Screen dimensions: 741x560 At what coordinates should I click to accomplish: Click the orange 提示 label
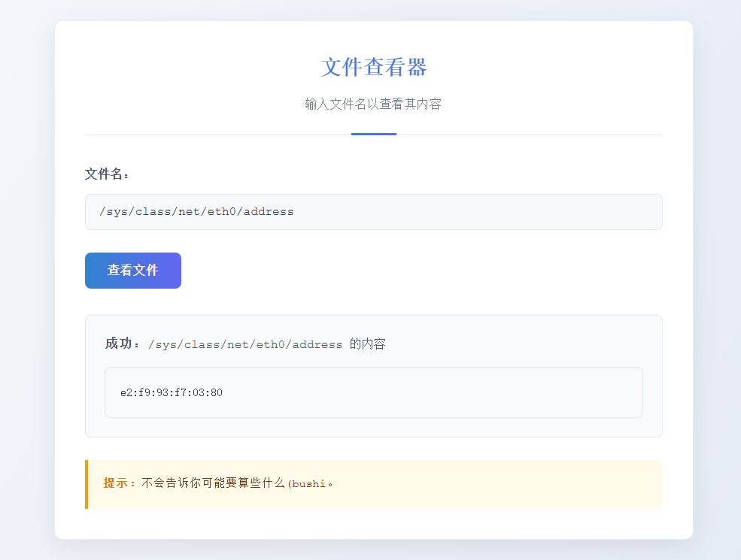pos(120,483)
